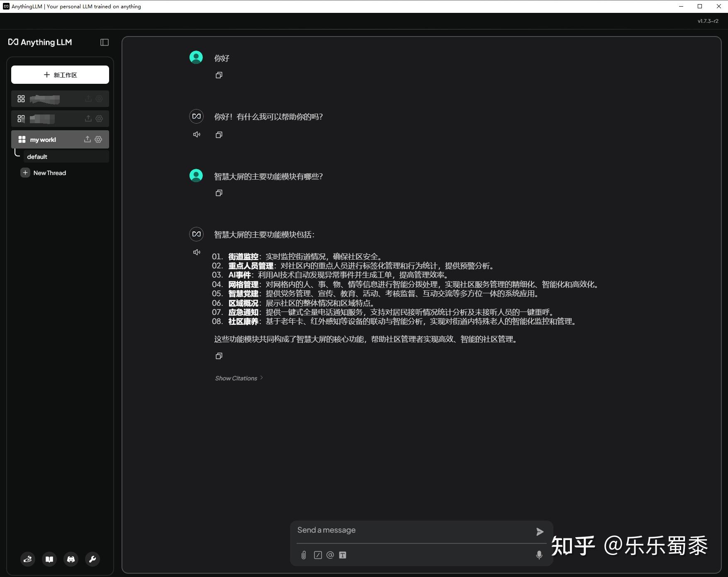The height and width of the screenshot is (577, 728).
Task: Collapse the sidebar panel
Action: pyautogui.click(x=104, y=42)
